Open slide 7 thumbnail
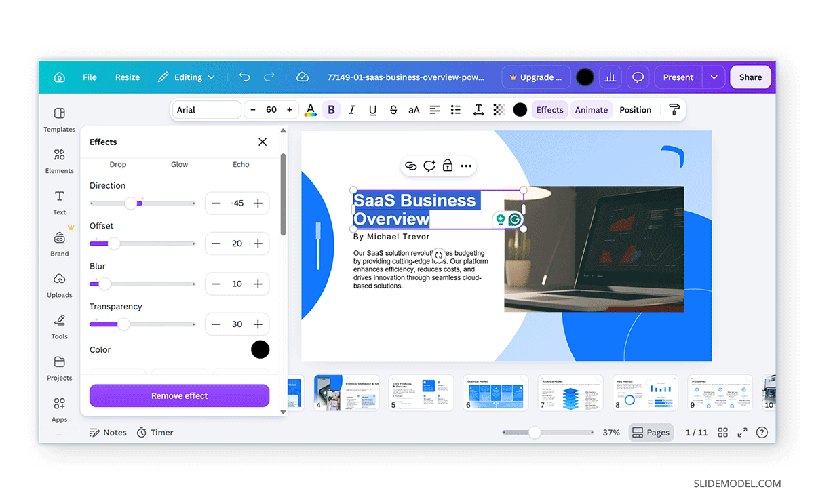 [570, 393]
